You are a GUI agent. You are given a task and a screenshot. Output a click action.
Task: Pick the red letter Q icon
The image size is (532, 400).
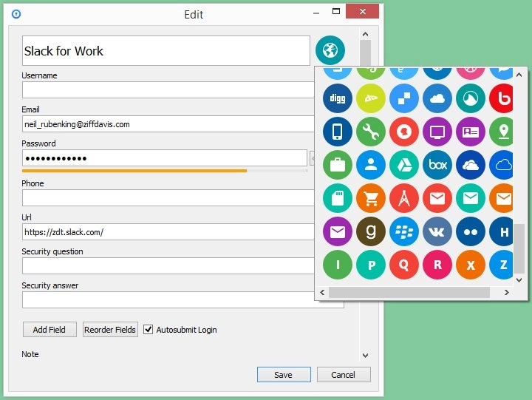pyautogui.click(x=404, y=265)
